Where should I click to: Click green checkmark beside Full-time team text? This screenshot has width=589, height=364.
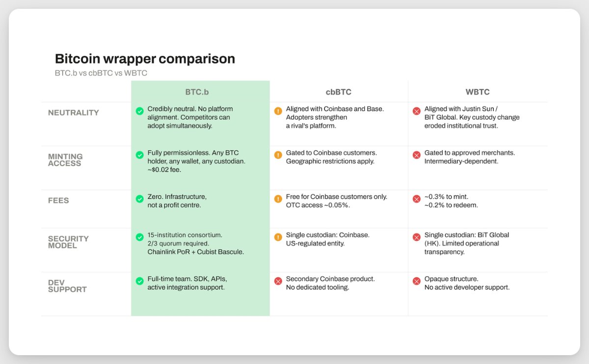(x=140, y=281)
